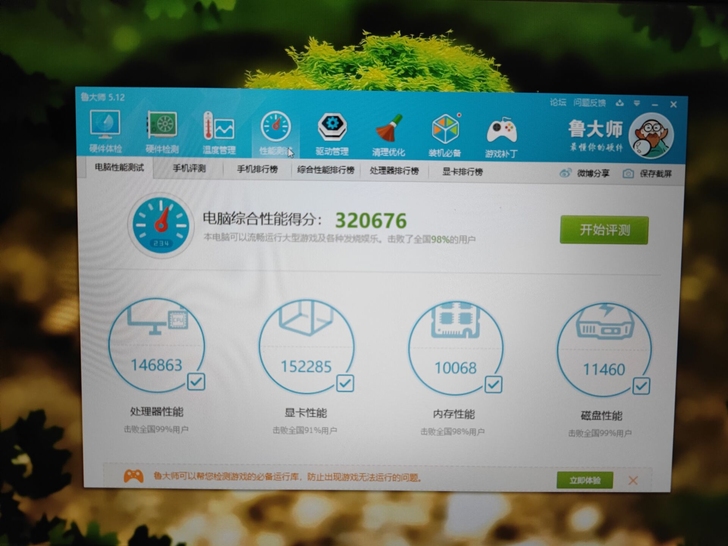Open the 论坛 forum link
Screen dimensions: 728x546
point(558,102)
